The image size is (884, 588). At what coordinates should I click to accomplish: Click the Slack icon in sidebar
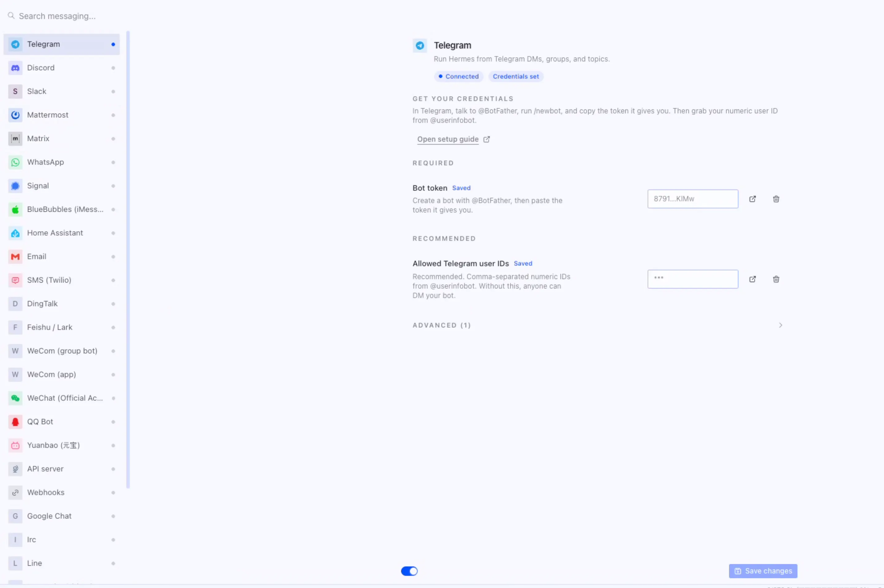(x=15, y=92)
